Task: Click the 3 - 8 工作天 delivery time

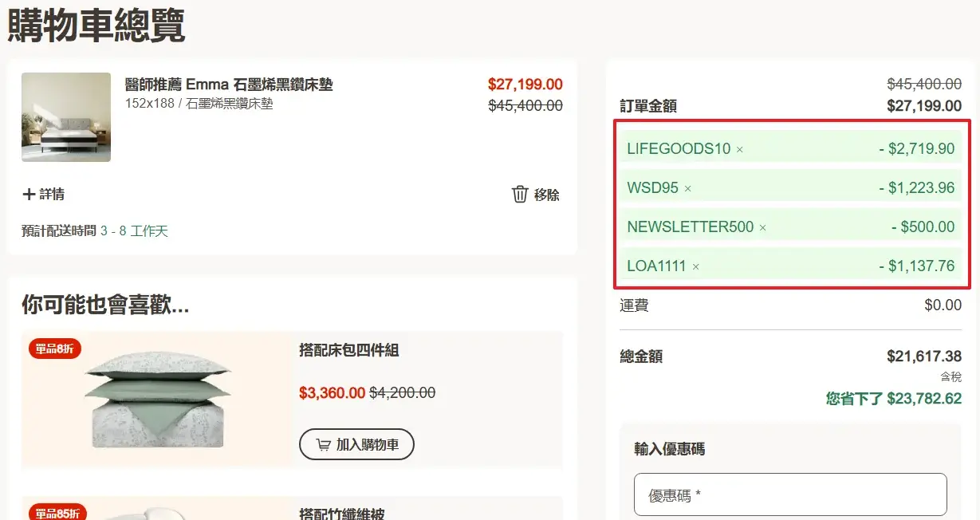Action: [134, 231]
